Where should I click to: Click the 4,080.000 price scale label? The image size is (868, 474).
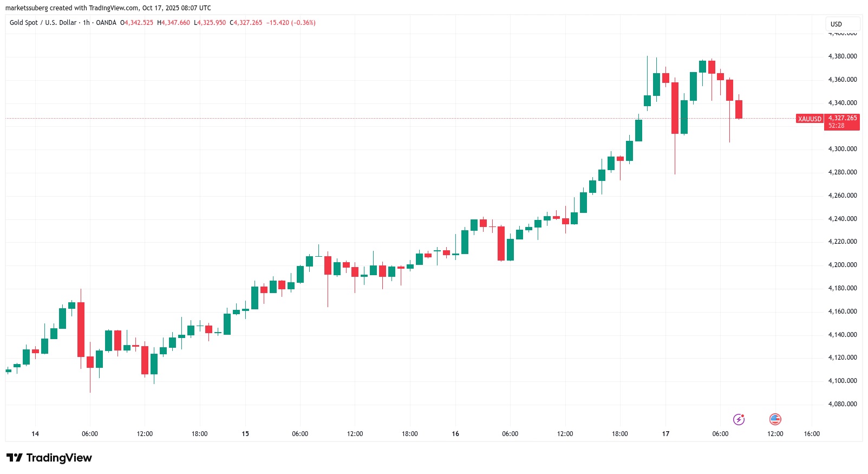coord(843,404)
